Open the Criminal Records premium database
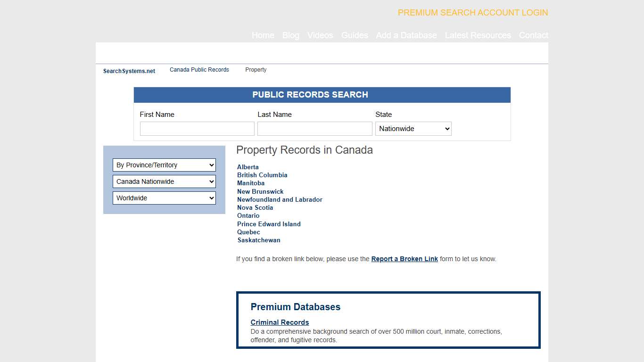This screenshot has height=362, width=644. [280, 322]
